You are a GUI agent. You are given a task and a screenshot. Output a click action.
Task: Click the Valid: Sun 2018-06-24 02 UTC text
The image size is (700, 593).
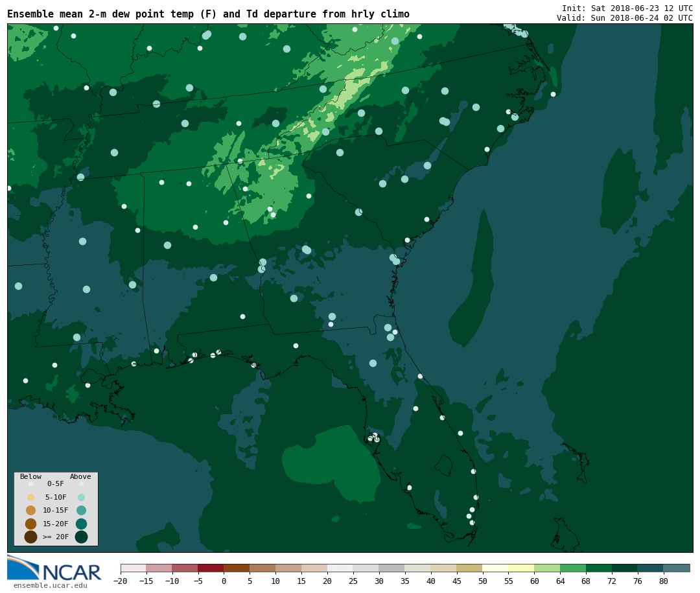[625, 18]
